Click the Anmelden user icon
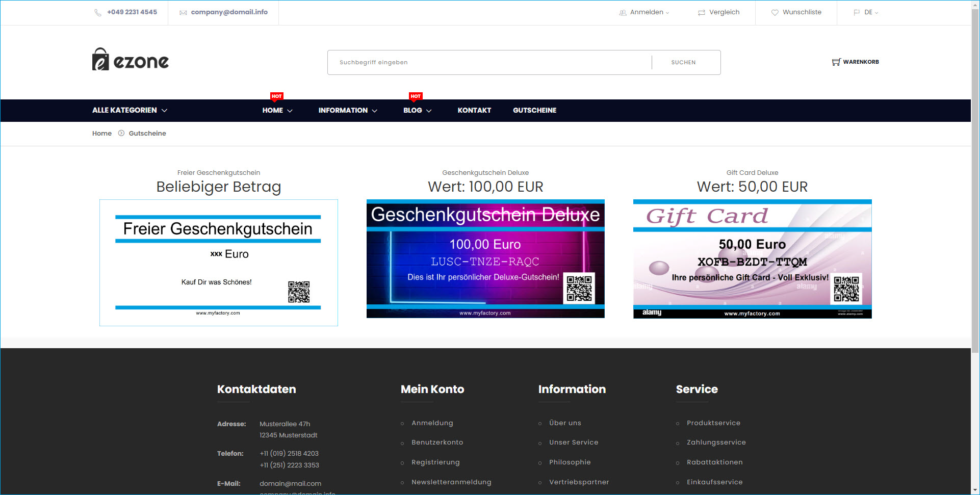The image size is (980, 495). [x=622, y=12]
